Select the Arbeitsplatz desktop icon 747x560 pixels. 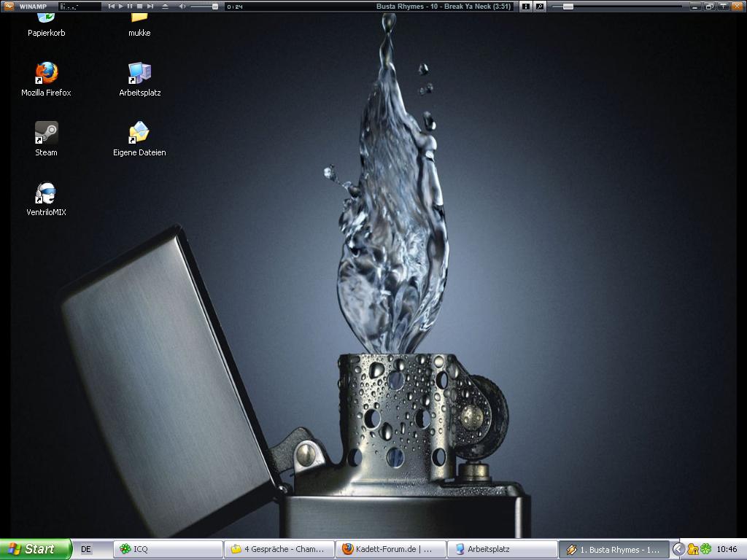[139, 74]
